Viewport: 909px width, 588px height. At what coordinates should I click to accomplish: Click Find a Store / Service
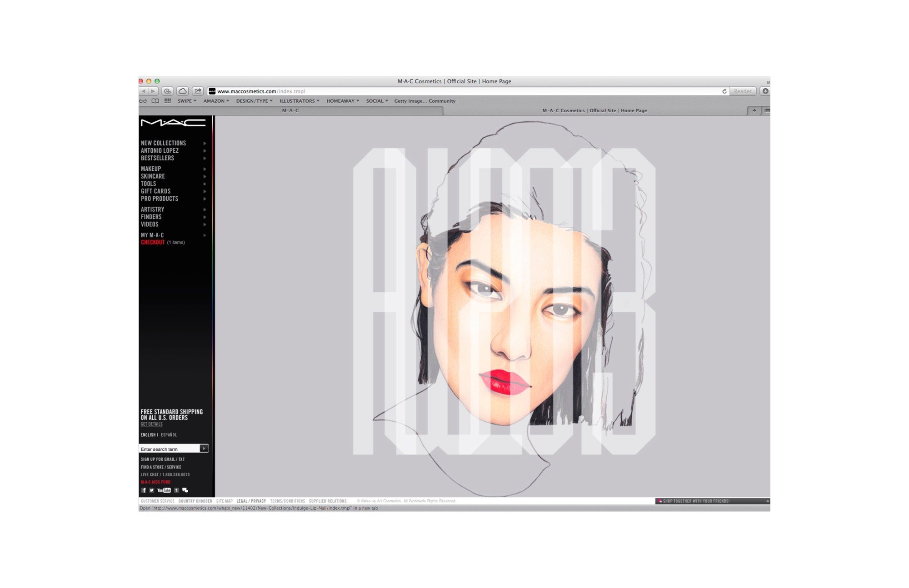pyautogui.click(x=161, y=467)
